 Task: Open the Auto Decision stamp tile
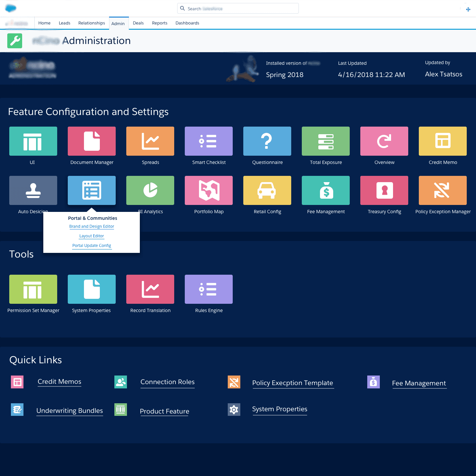click(33, 190)
